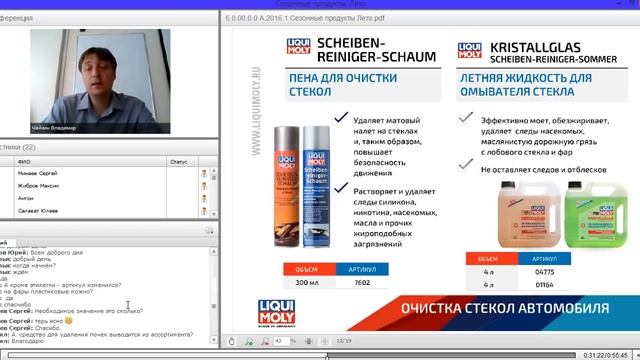Click the 12/19 page counter
This screenshot has height=360, width=640.
(344, 341)
